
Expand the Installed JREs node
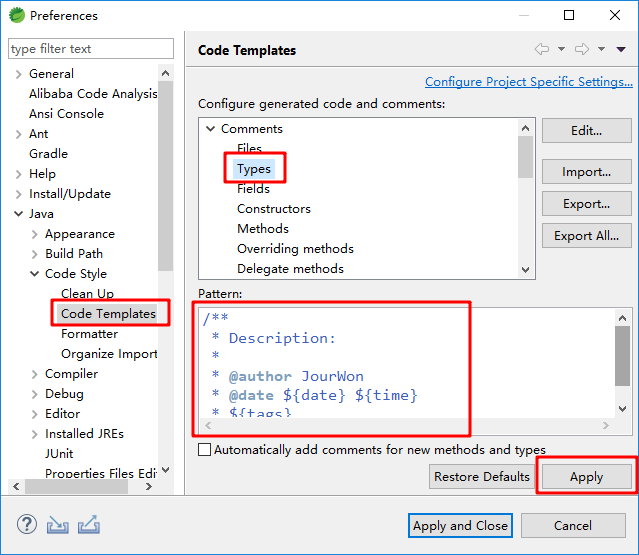click(x=35, y=434)
